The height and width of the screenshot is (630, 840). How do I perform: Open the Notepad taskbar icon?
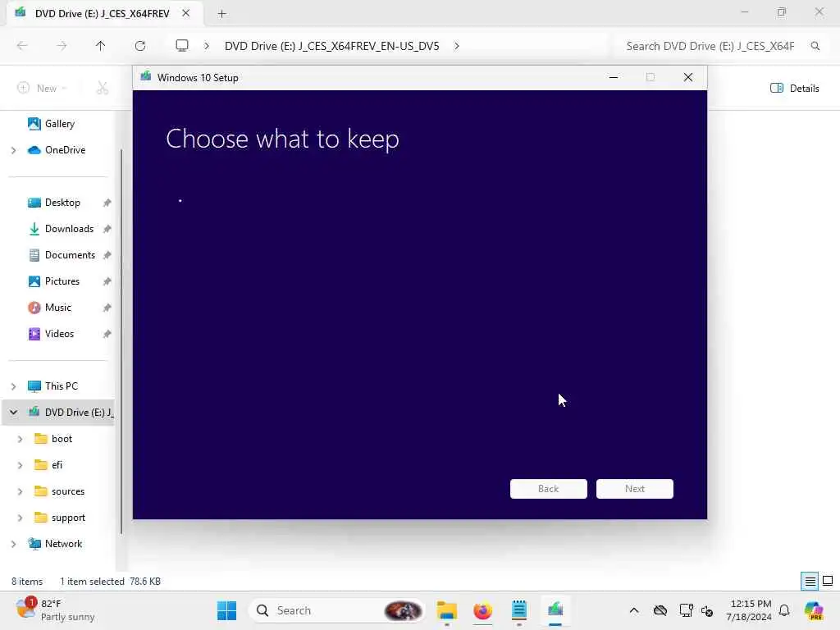[519, 610]
